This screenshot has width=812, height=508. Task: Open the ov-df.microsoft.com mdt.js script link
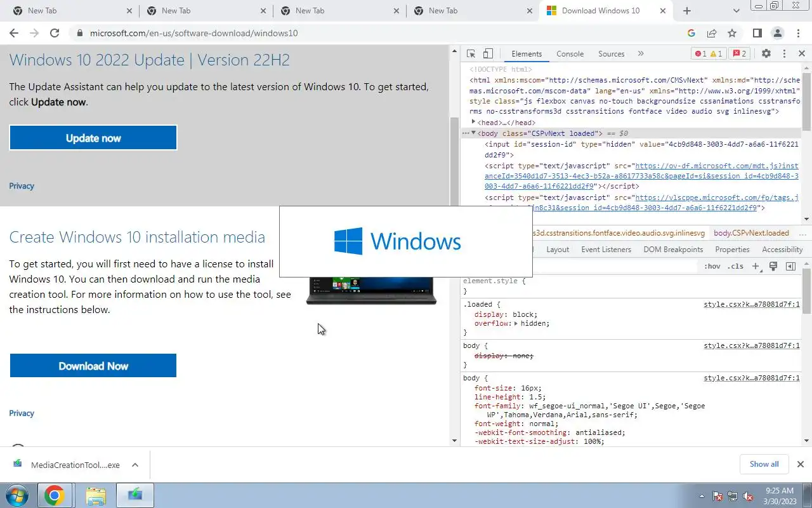tap(641, 176)
